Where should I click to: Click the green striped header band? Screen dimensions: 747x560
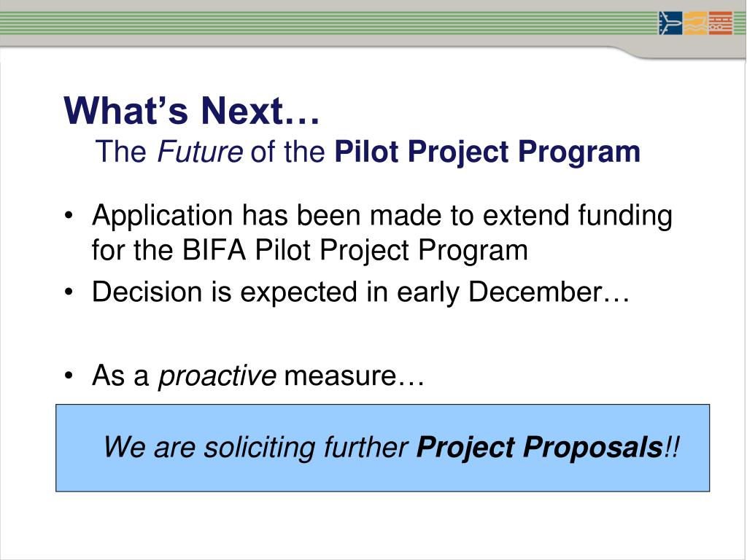click(x=329, y=23)
